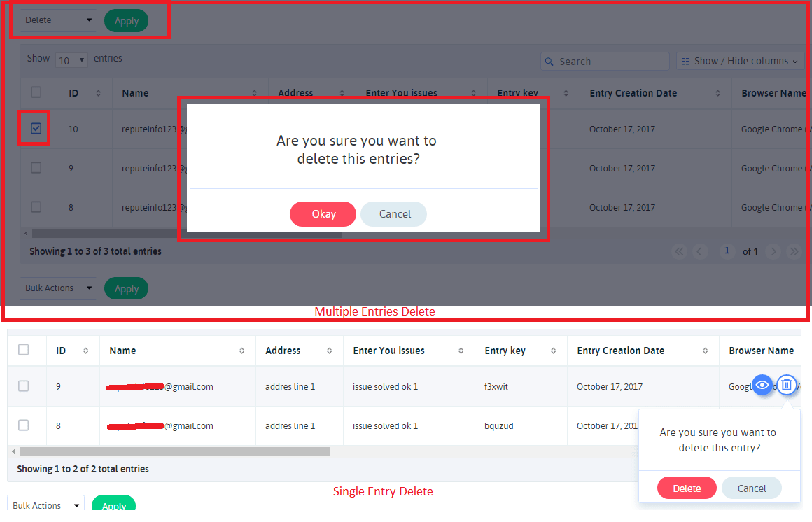
Task: Sort by ID column in lower table
Action: (85, 351)
